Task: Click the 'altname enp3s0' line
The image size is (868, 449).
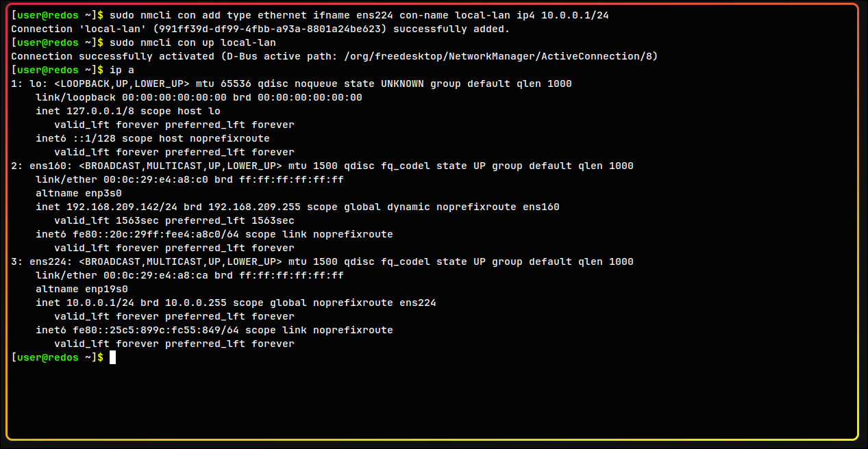Action: click(78, 193)
